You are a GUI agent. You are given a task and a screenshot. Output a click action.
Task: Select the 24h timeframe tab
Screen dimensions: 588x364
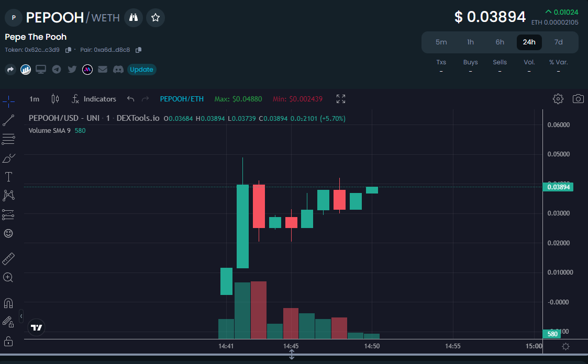pos(529,42)
